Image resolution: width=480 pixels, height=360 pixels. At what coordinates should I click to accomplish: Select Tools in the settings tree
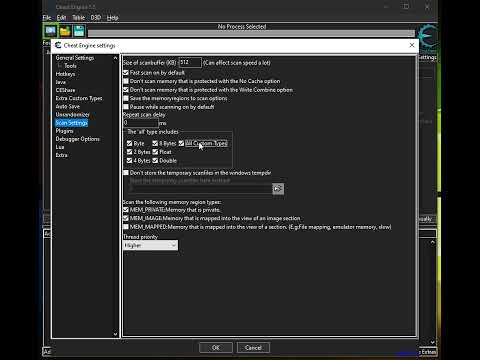[x=70, y=66]
